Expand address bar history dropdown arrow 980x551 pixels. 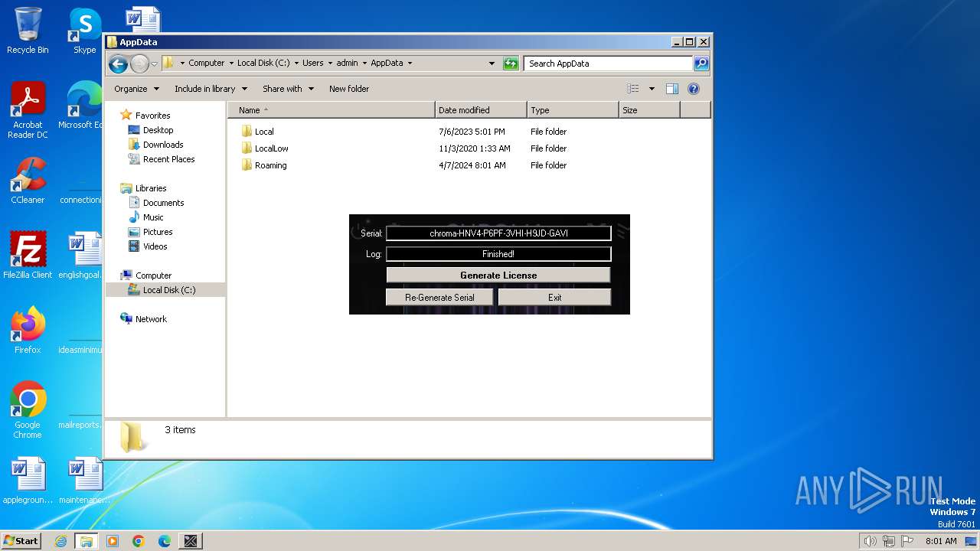(x=492, y=64)
